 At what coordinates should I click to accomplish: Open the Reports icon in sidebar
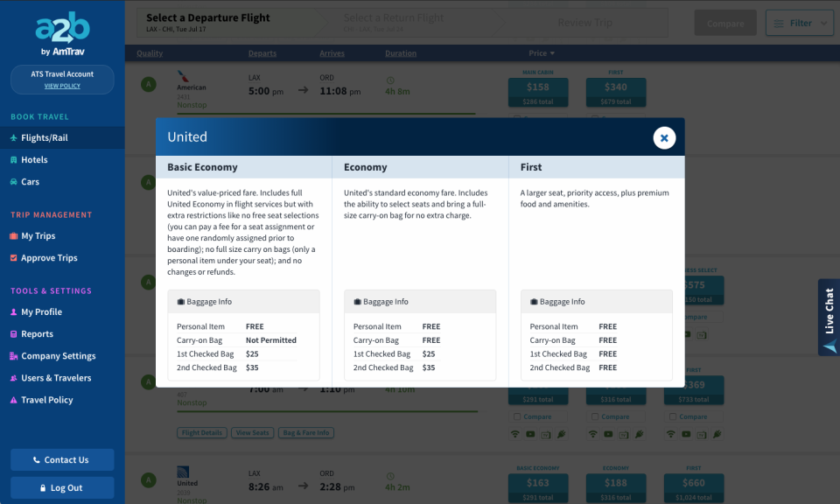(x=14, y=333)
